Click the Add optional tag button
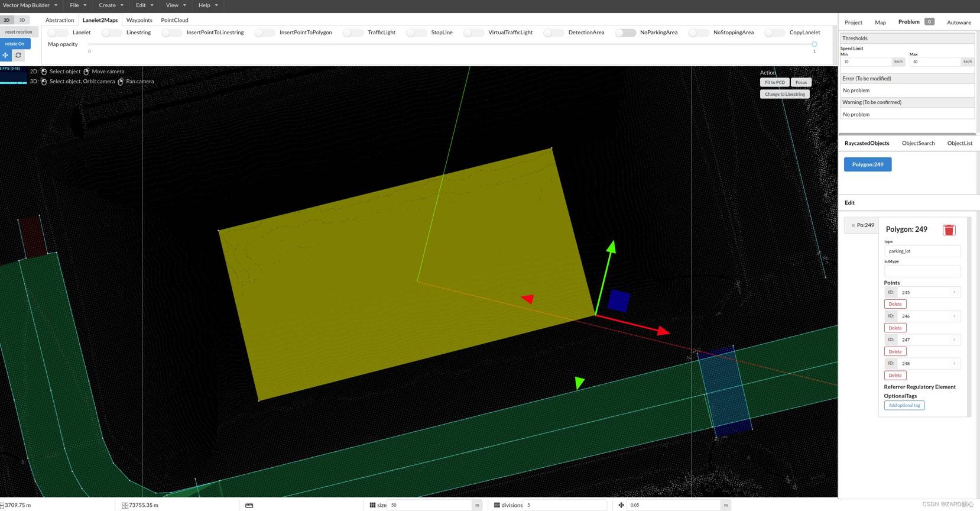 (x=904, y=405)
